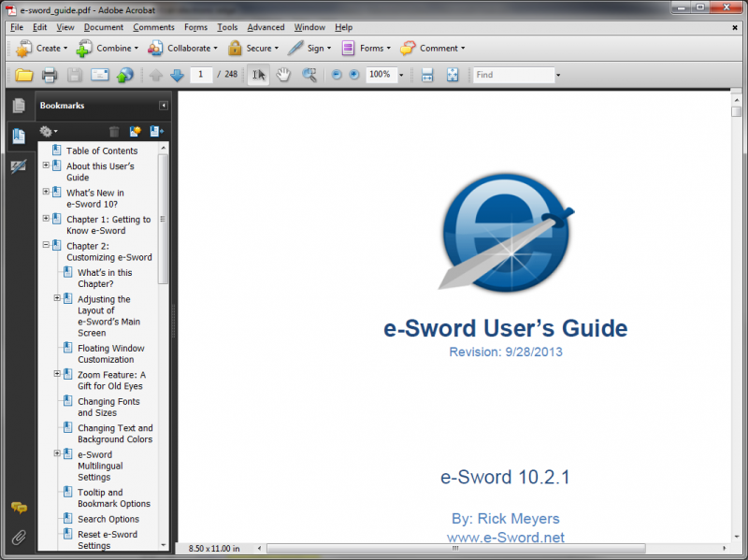Choose the Hand pan tool

(283, 75)
